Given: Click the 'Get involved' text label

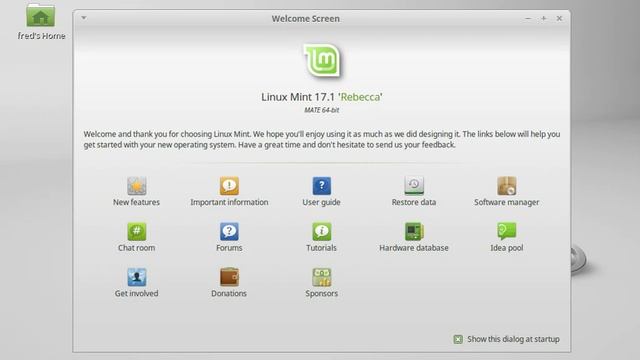Looking at the screenshot, I should (x=136, y=293).
